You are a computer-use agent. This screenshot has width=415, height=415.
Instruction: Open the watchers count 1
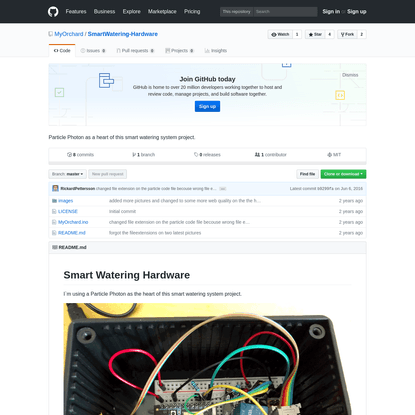point(297,34)
